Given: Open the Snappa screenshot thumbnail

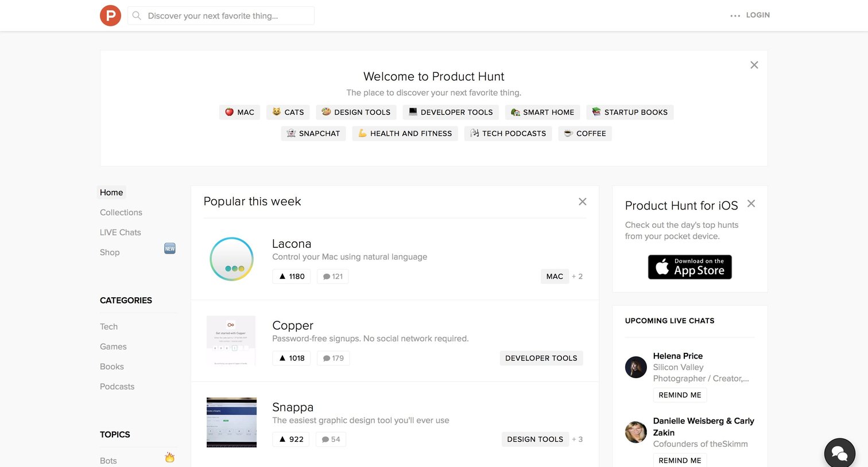Looking at the screenshot, I should click(231, 422).
